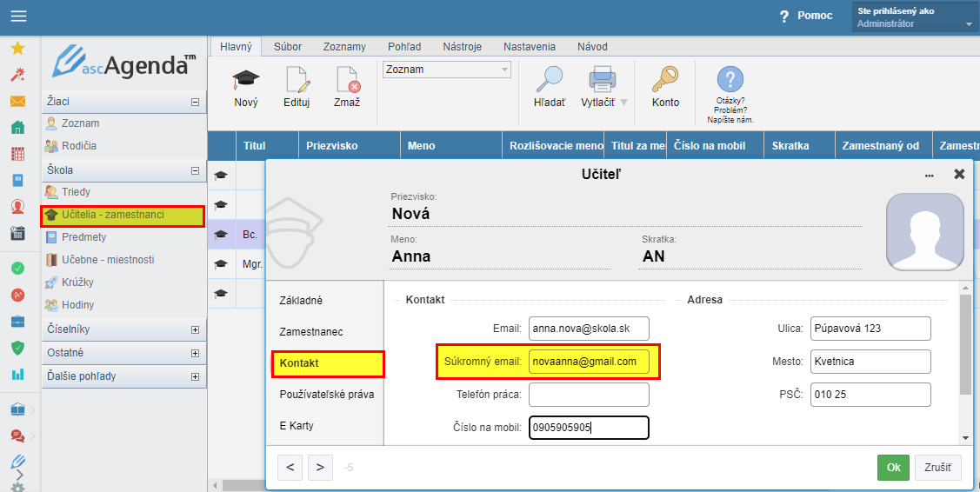Click the green Ok button
The height and width of the screenshot is (492, 980).
click(893, 468)
